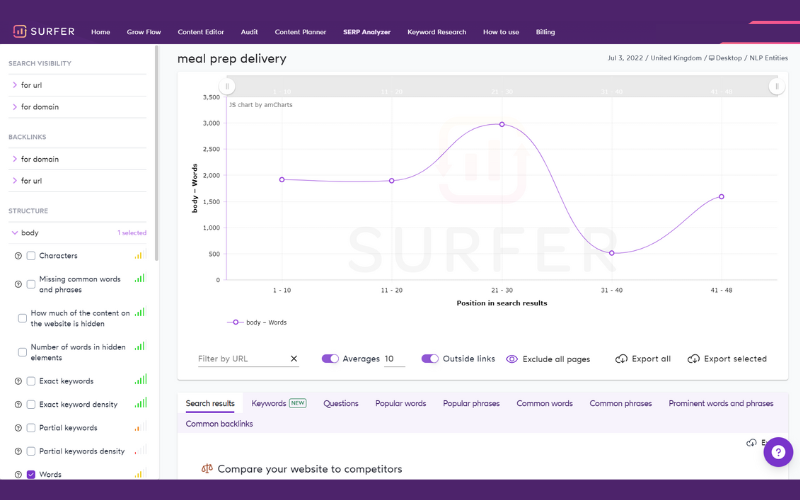
Task: Switch to Prominent words and phrases tab
Action: (720, 403)
